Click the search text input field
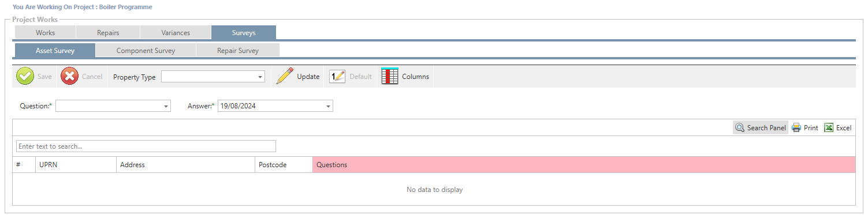The height and width of the screenshot is (215, 868). point(146,146)
